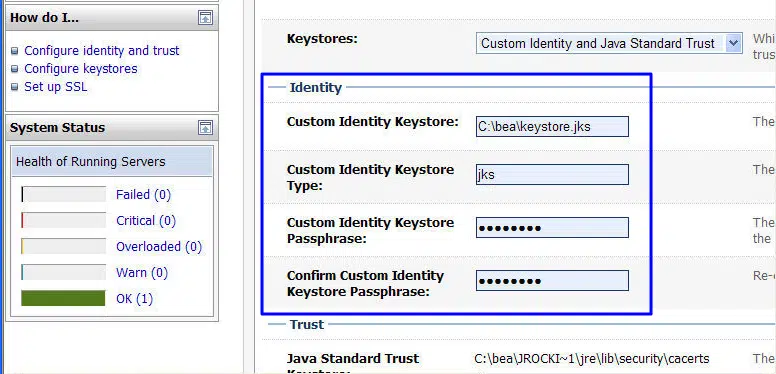Open the Configure keystores help link
The image size is (776, 374).
[81, 69]
